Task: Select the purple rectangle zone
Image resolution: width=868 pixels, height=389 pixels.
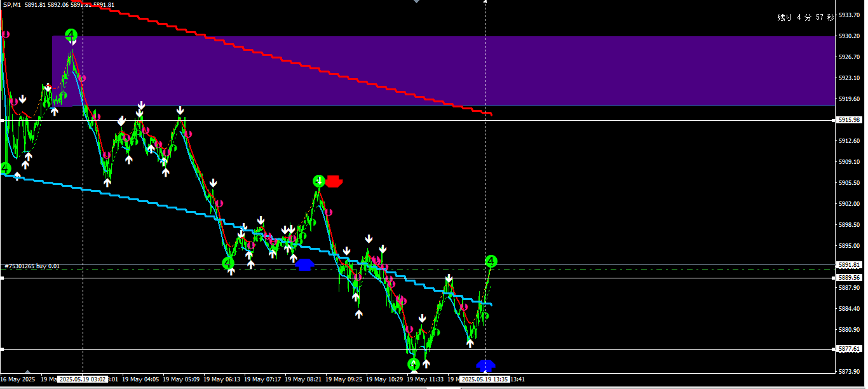Action: coord(443,71)
